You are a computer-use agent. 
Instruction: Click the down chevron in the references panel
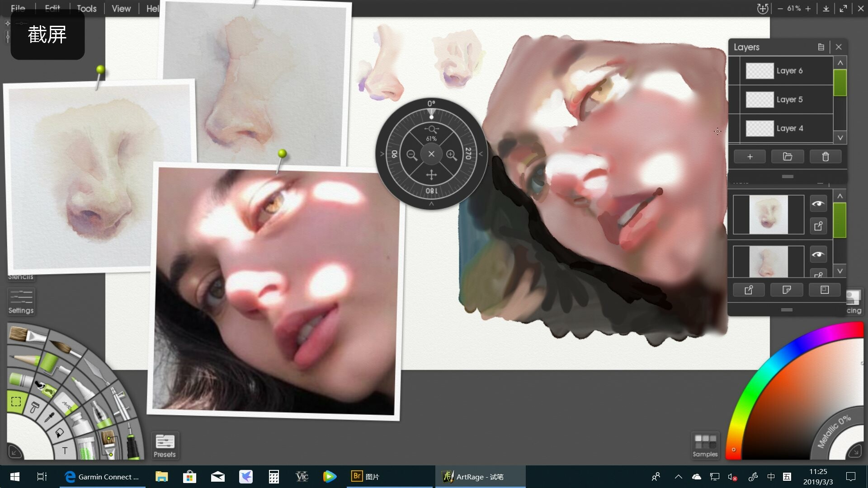pos(840,270)
